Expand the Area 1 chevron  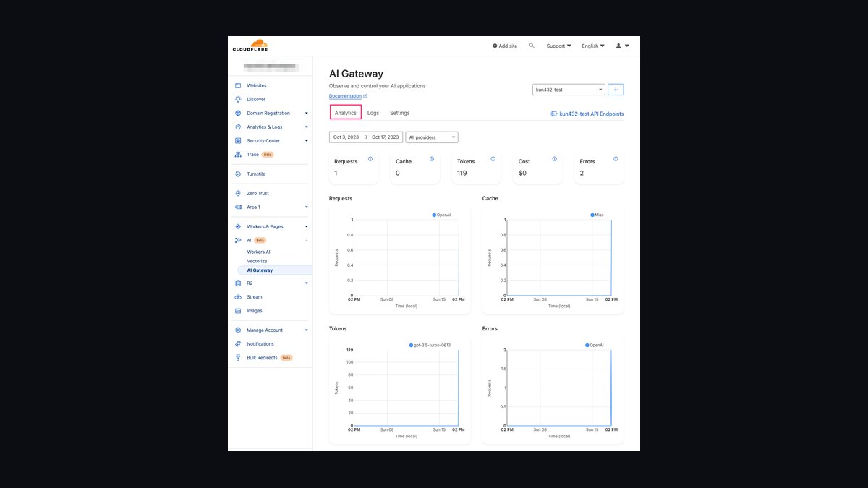(x=307, y=207)
